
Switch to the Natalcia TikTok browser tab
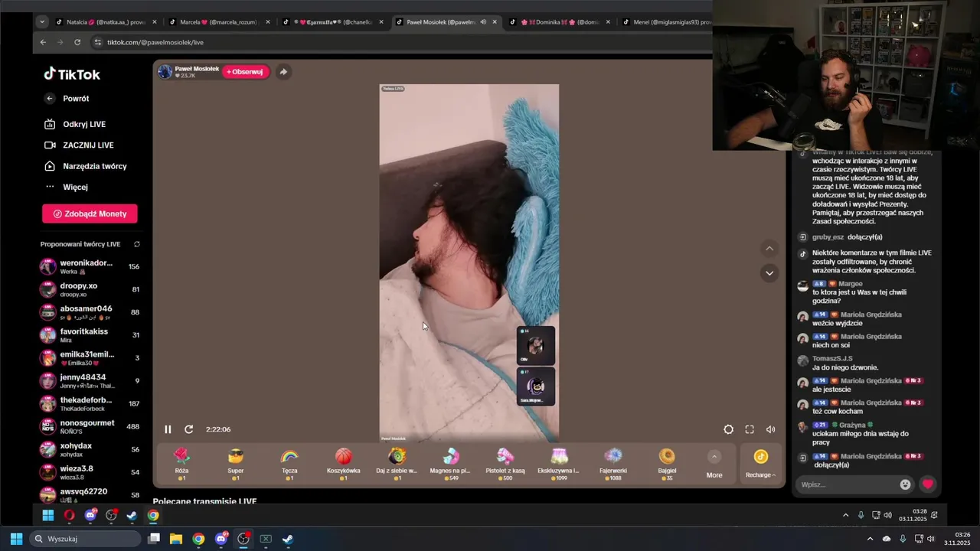tap(106, 22)
